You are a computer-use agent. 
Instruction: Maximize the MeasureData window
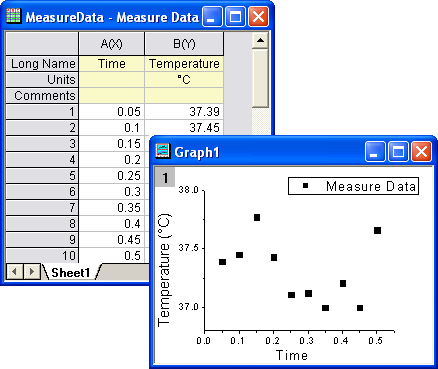click(x=235, y=17)
